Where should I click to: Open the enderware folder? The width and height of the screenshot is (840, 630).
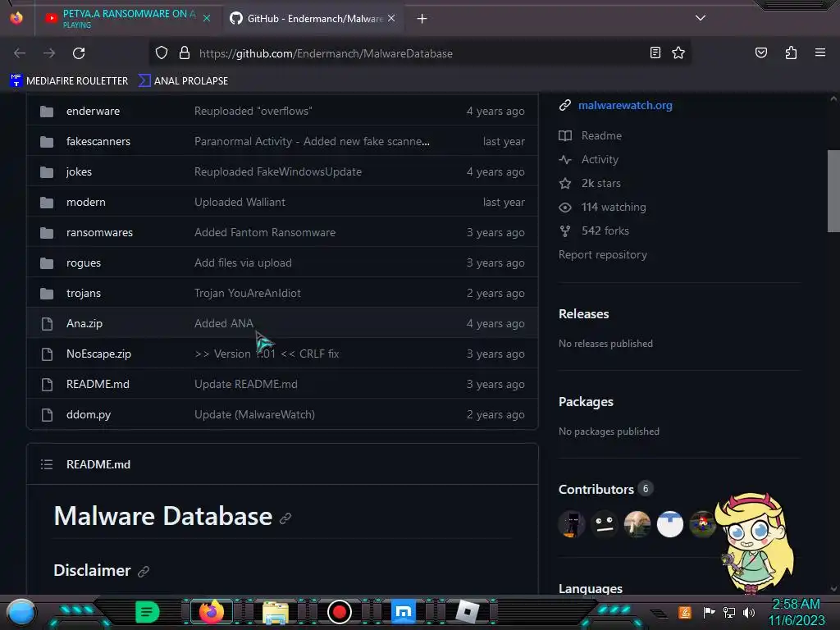(93, 111)
